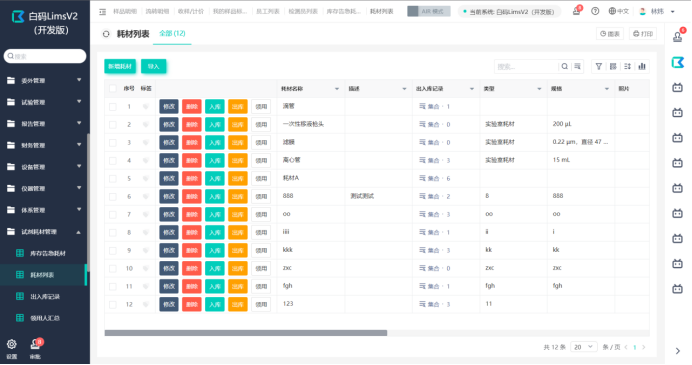Open the 类型 column dropdown arrow

click(539, 89)
